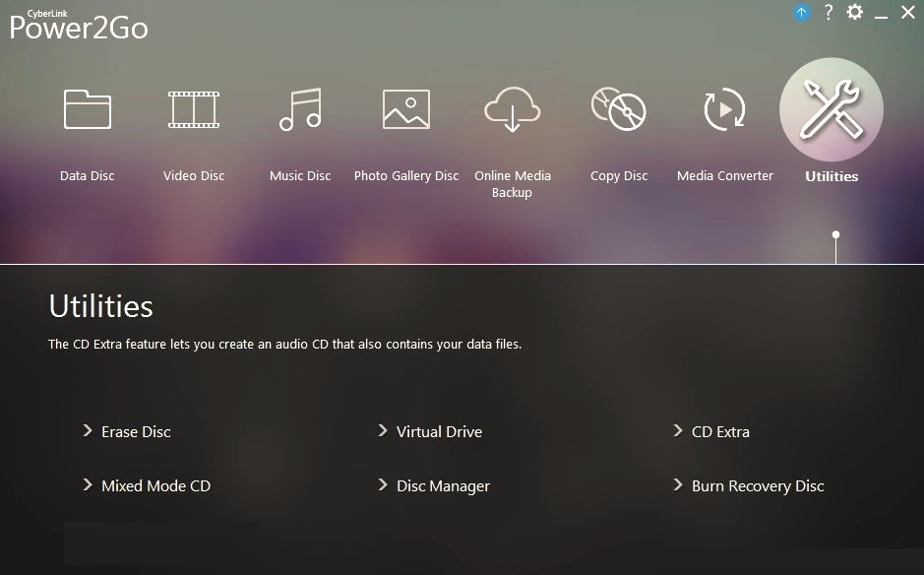Choose the Music Disc note icon
924x575 pixels.
click(300, 109)
